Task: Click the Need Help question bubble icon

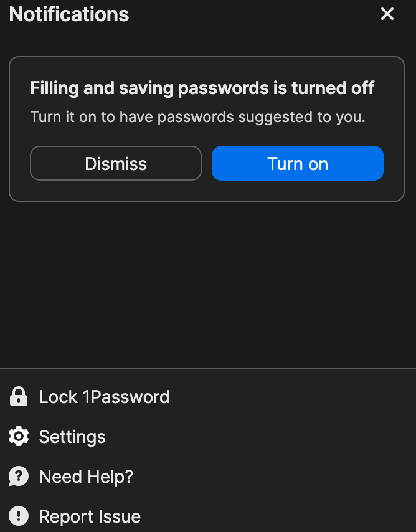Action: (x=19, y=477)
